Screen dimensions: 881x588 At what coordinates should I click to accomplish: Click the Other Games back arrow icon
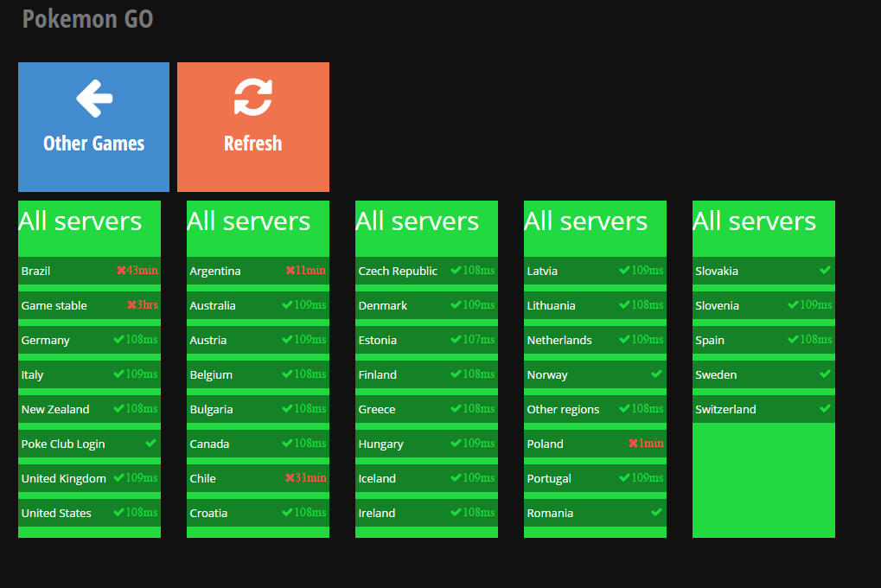click(94, 99)
